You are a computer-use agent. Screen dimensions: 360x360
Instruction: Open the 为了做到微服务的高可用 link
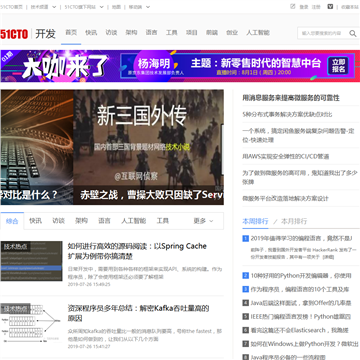[300, 177]
